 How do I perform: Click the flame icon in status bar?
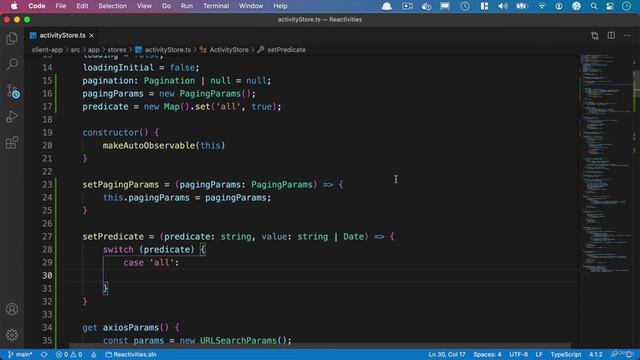click(94, 354)
